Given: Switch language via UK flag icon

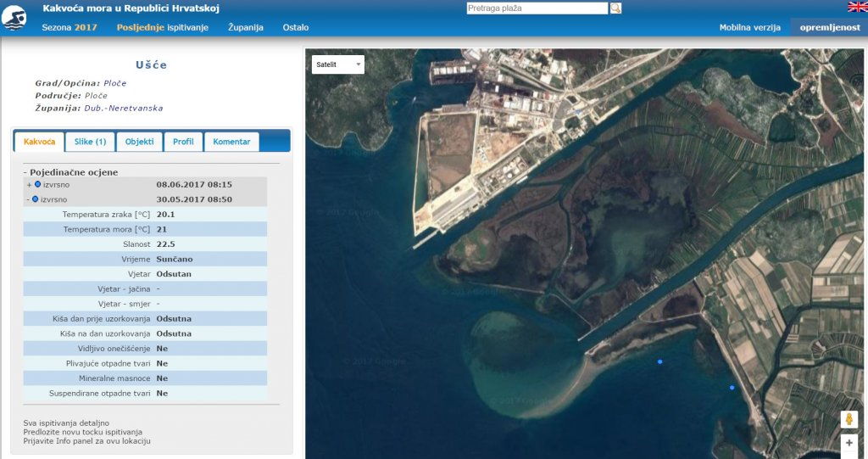Looking at the screenshot, I should 857,7.
